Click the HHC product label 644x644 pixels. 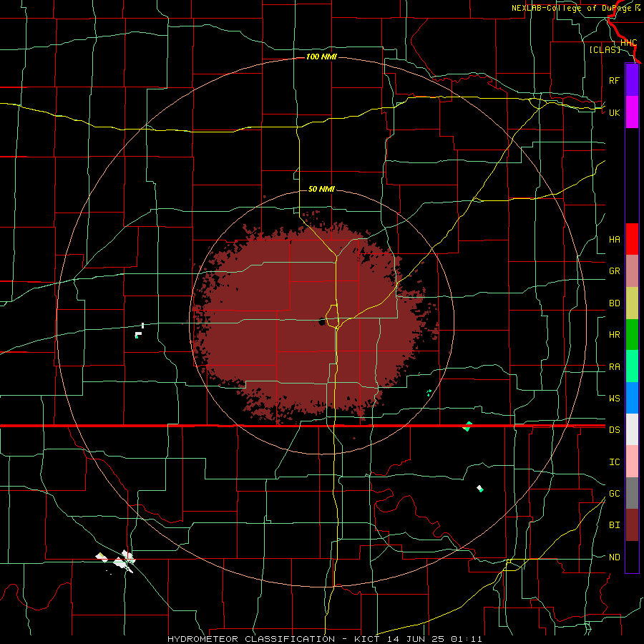point(628,43)
